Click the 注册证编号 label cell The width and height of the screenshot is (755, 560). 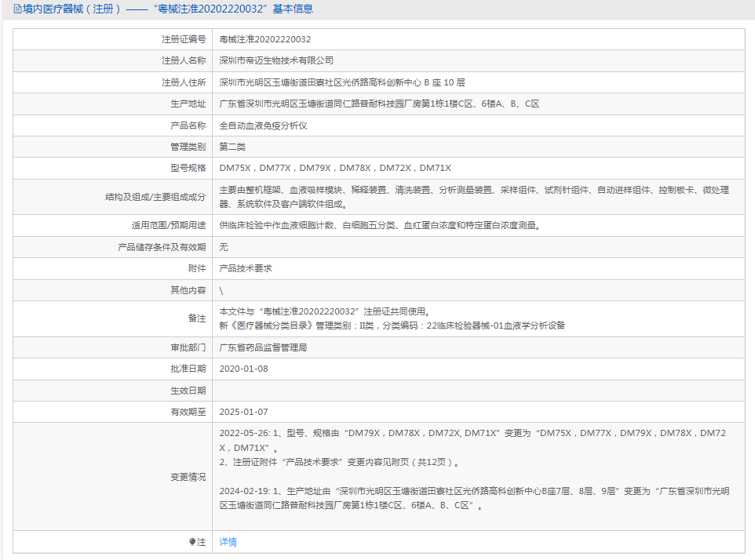tap(184, 39)
